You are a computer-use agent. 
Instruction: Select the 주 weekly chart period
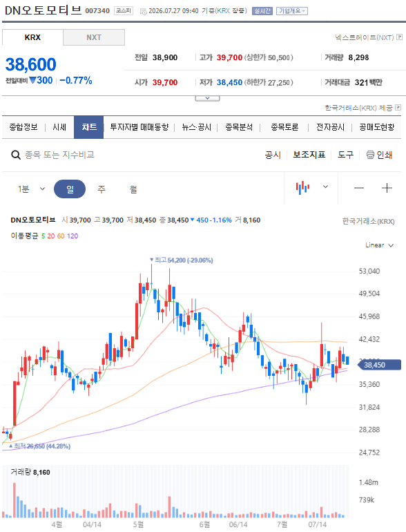pos(101,189)
